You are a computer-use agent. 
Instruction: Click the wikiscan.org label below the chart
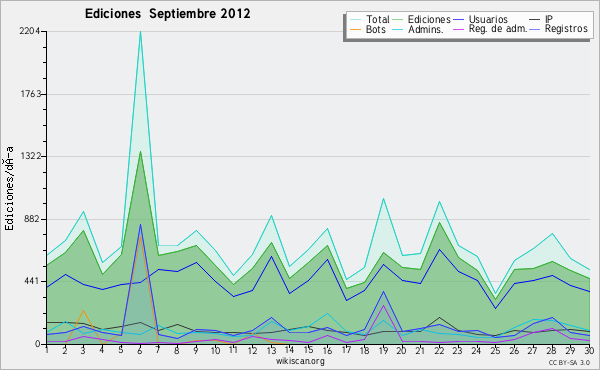(x=300, y=361)
